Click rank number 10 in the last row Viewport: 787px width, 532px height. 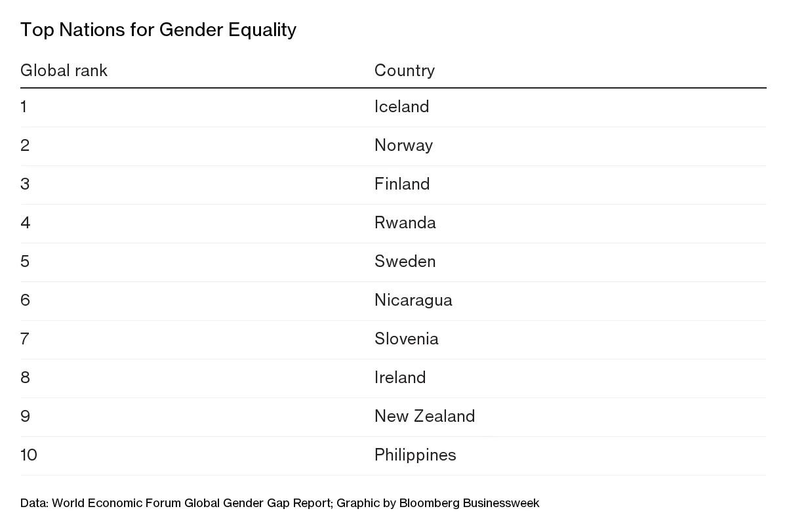29,455
